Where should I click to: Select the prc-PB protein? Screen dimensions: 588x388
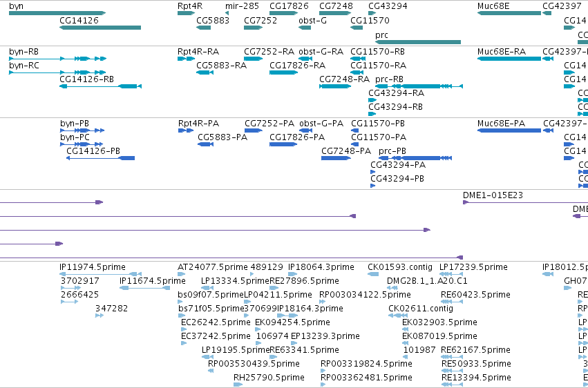point(415,158)
